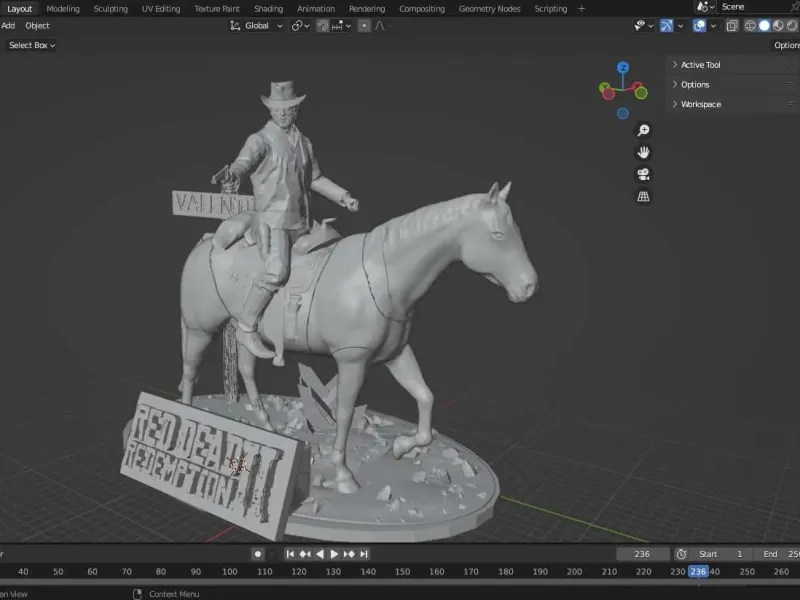Switch perspective/orthographic grid icon
Image resolution: width=800 pixels, height=600 pixels.
pos(643,196)
